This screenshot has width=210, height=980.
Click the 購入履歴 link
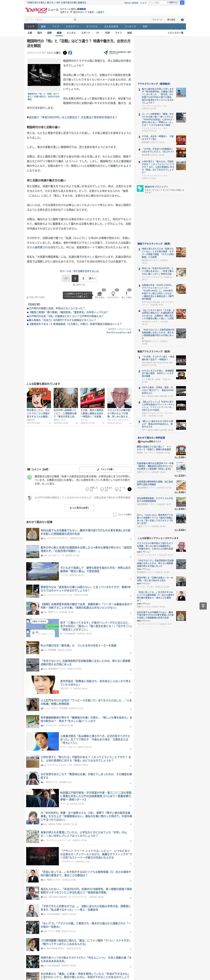[x=171, y=20]
